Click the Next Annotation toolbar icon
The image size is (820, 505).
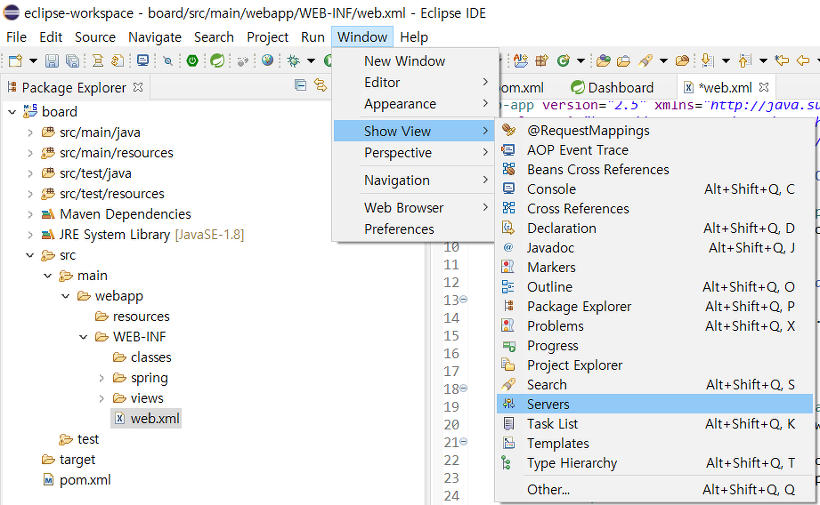click(x=707, y=61)
